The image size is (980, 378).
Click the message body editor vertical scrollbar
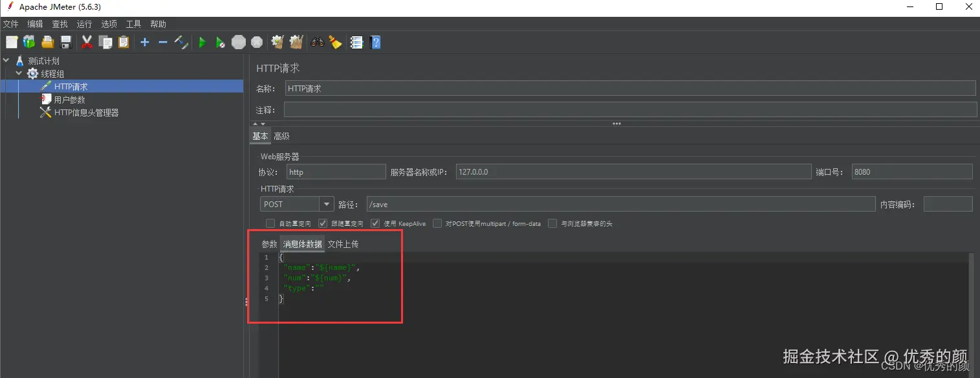(x=971, y=315)
